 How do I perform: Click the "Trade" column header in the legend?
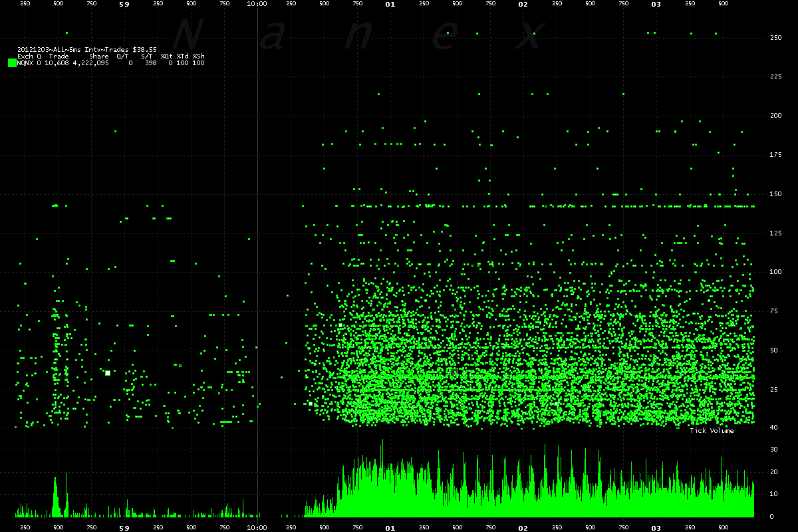(x=59, y=56)
